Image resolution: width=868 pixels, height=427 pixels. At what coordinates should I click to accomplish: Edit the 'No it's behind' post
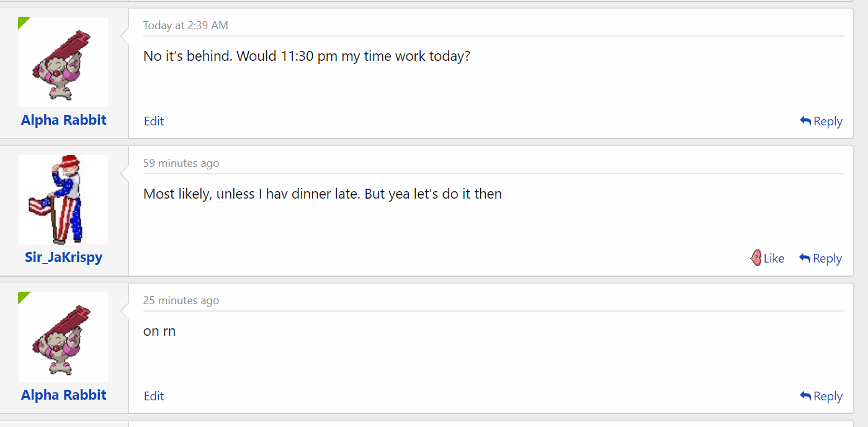154,121
